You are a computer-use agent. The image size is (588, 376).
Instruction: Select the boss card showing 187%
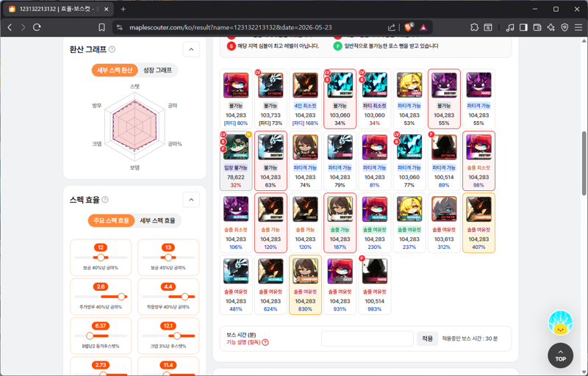pos(340,223)
